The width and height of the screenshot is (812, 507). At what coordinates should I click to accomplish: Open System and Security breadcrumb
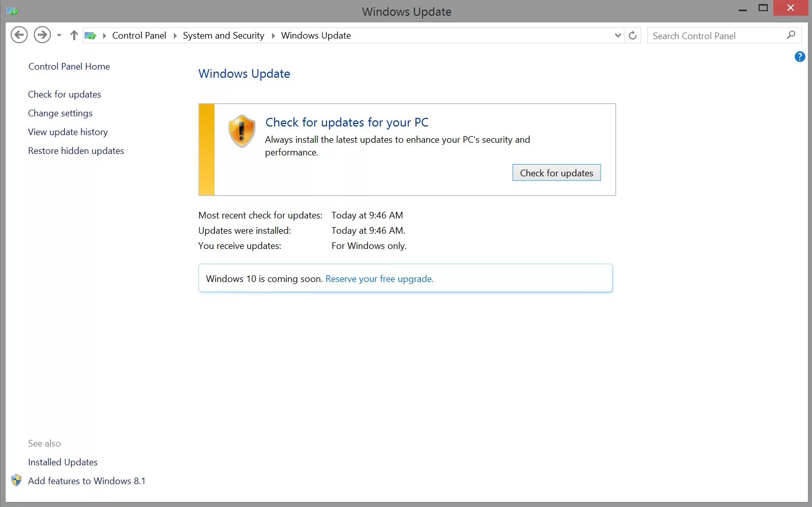point(224,36)
